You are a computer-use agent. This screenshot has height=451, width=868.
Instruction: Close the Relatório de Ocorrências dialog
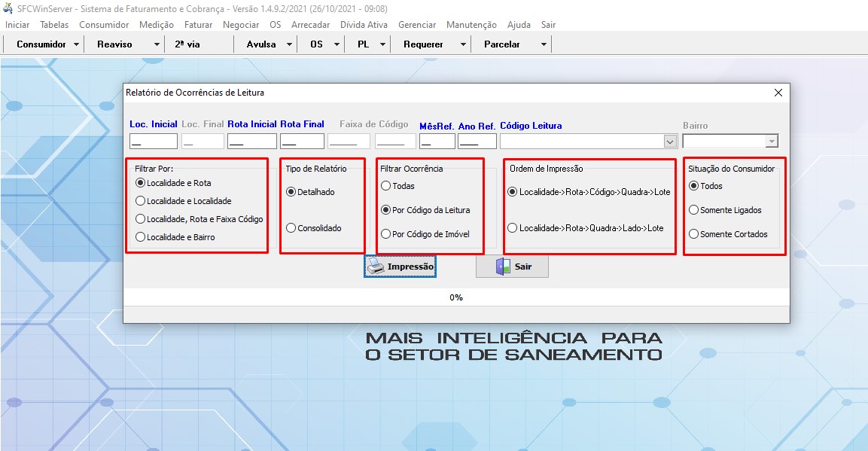tap(778, 93)
